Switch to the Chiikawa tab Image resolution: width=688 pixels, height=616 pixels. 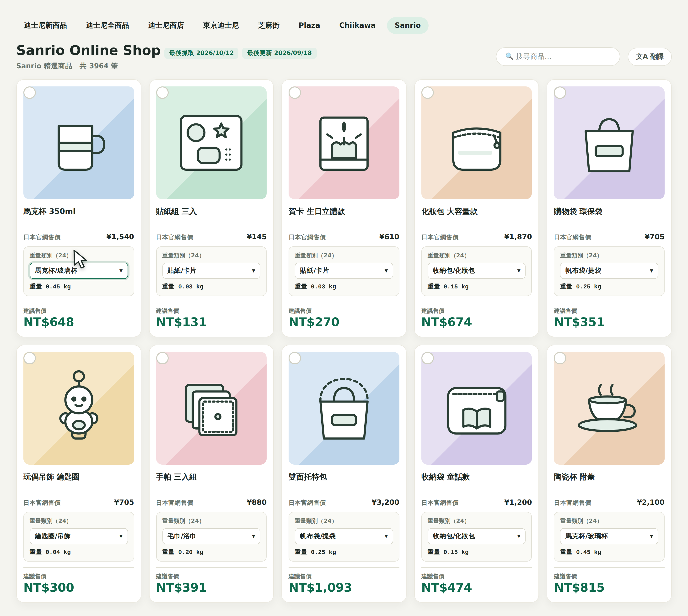coord(357,25)
